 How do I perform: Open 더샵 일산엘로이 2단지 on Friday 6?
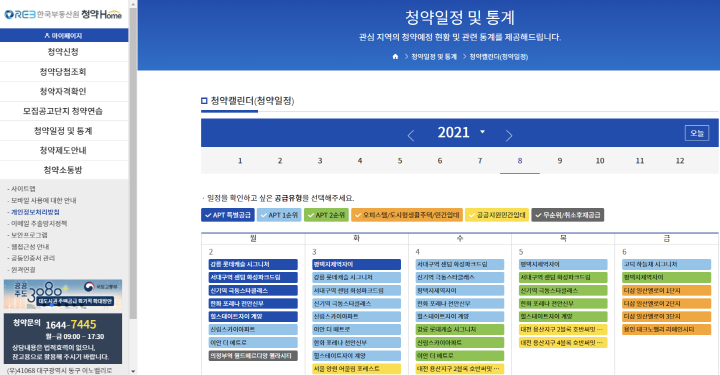point(666,303)
